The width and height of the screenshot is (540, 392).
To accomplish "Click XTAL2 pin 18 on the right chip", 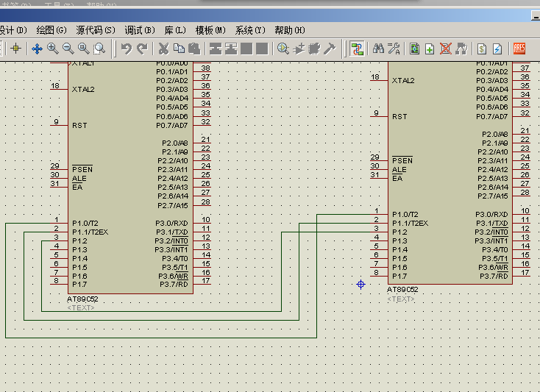I will click(379, 79).
